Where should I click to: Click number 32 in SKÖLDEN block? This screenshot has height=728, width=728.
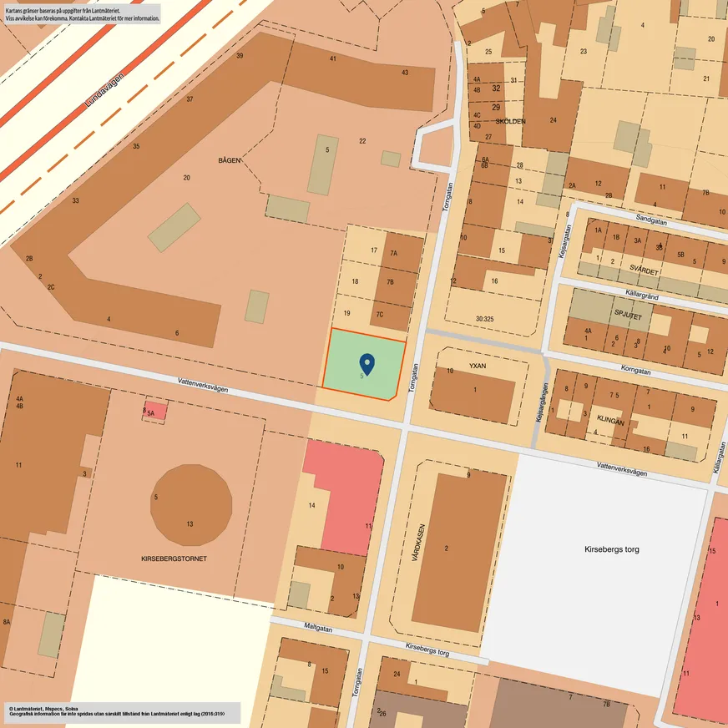(496, 88)
